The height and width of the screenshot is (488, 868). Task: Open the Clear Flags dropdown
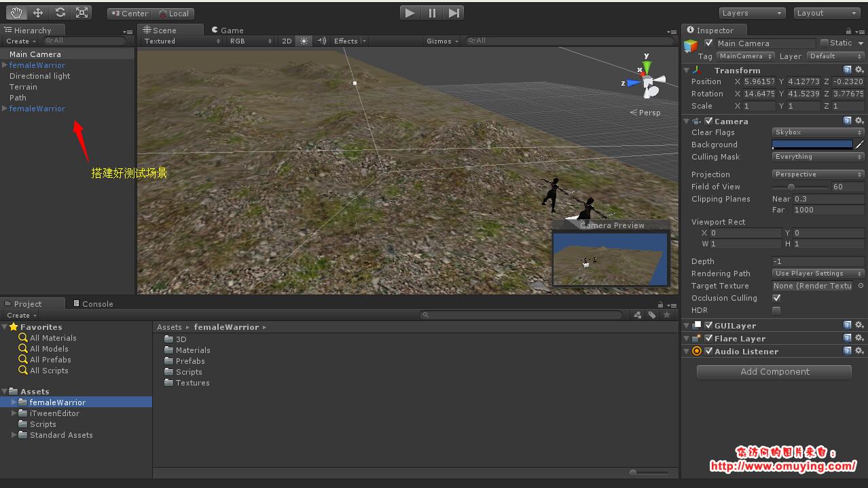818,132
